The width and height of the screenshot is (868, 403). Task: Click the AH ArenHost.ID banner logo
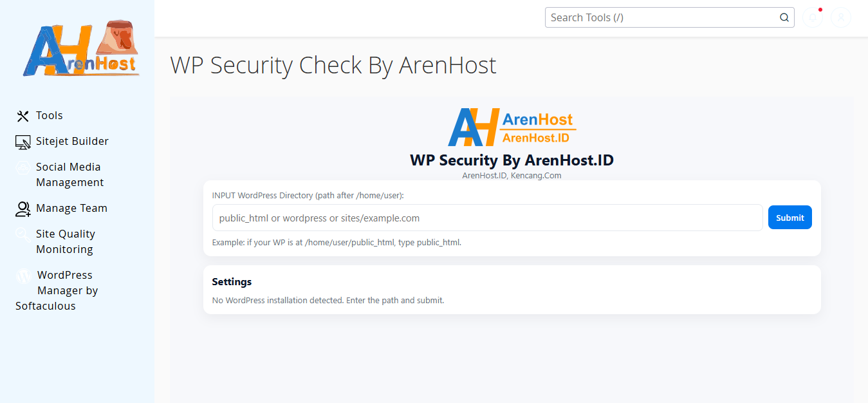pyautogui.click(x=512, y=127)
